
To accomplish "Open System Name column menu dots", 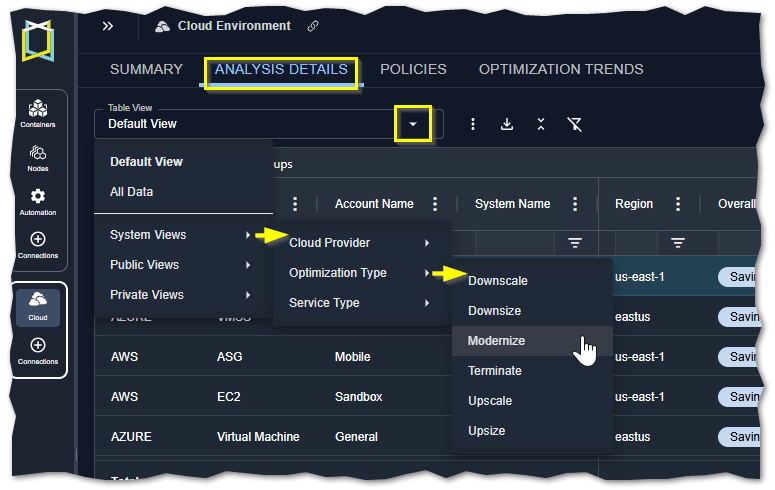I will (575, 204).
